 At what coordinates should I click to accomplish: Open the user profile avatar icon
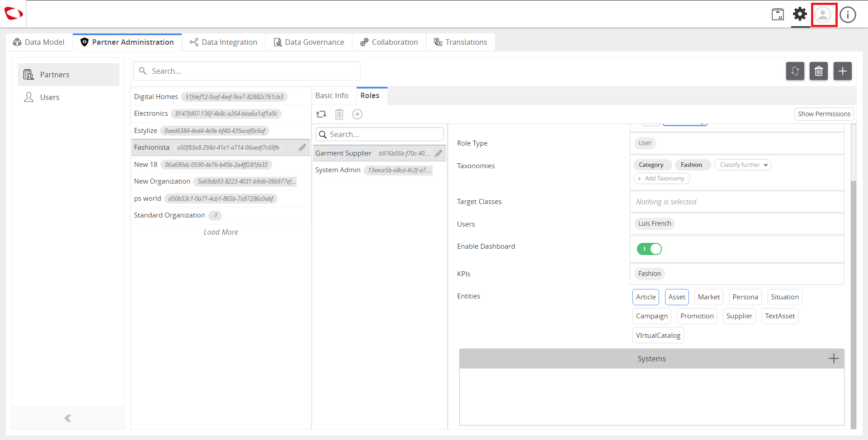point(823,14)
